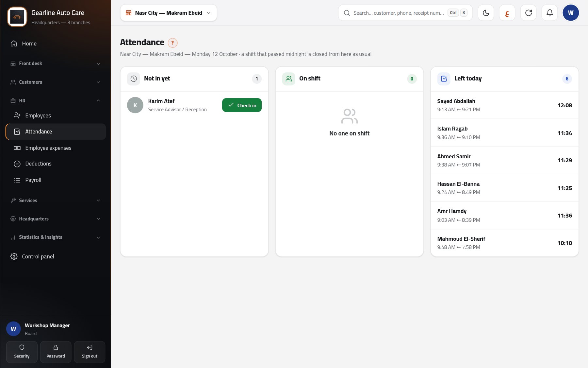This screenshot has height=368, width=588.
Task: Open Security shield button
Action: tap(22, 352)
